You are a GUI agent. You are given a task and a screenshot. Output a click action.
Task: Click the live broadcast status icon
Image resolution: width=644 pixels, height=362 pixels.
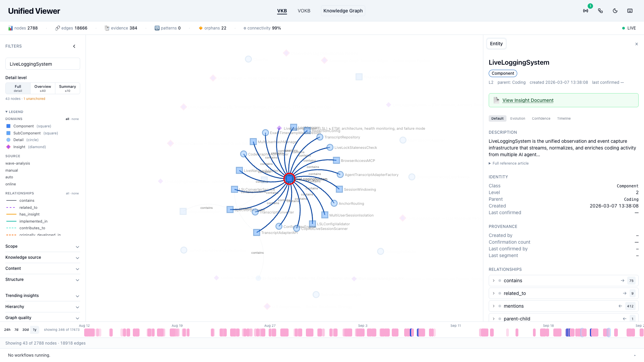click(x=586, y=11)
